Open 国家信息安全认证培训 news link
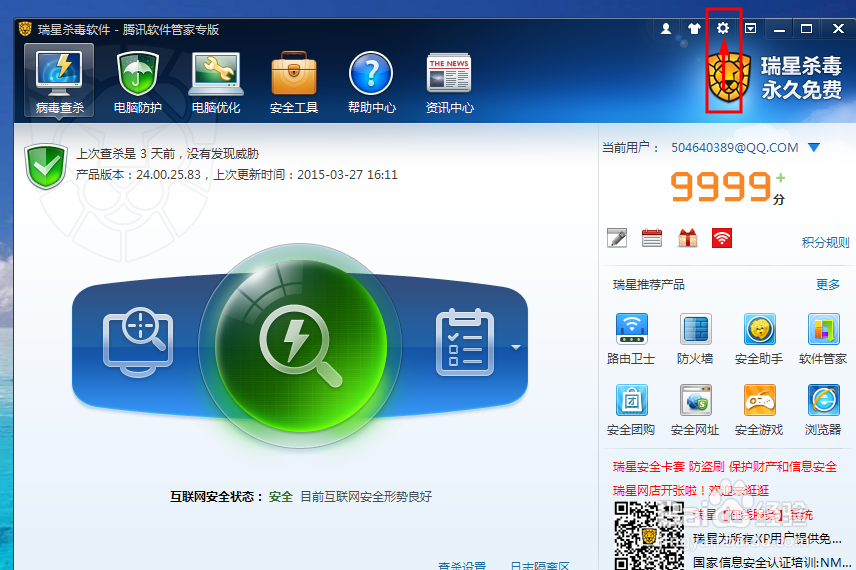Screen dimensions: 856x570 tap(771, 562)
